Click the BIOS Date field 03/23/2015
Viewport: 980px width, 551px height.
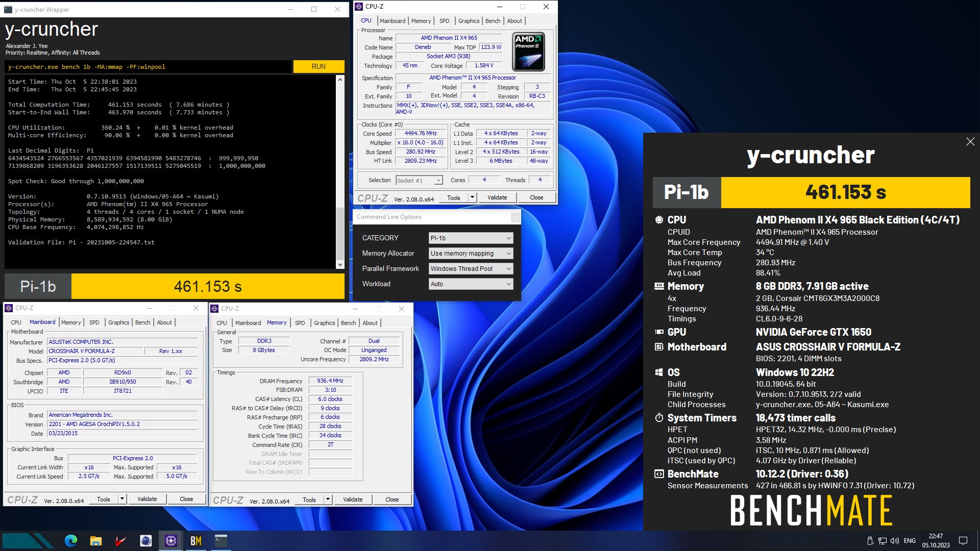[122, 433]
